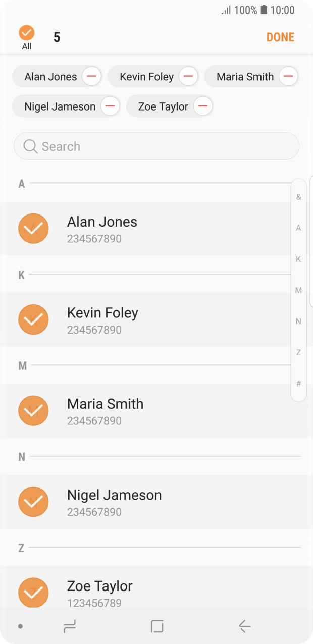
Task: Tap the Back navigation arrow icon
Action: point(245,626)
